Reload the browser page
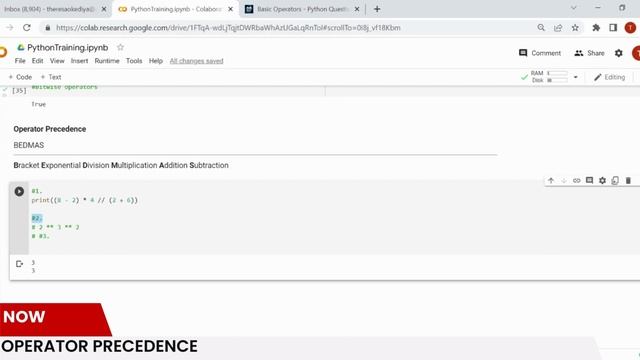Image resolution: width=640 pixels, height=360 pixels. [27, 28]
